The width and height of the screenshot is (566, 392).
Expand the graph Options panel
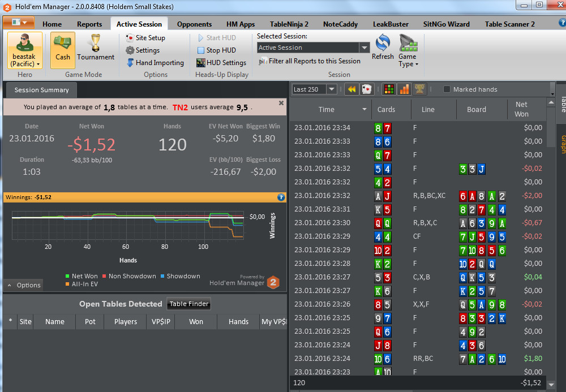pos(24,285)
